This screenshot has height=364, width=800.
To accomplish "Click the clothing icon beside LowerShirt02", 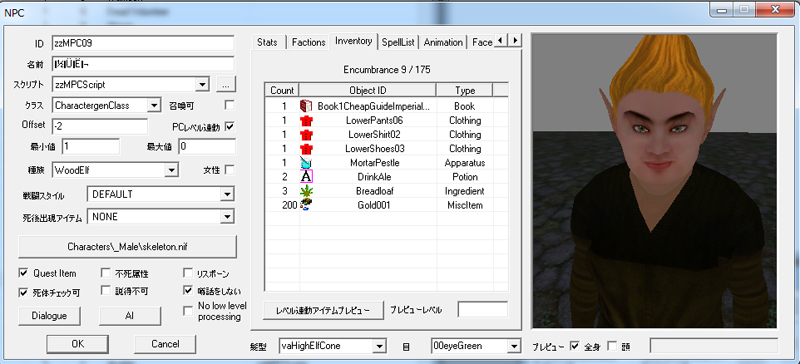I will [x=306, y=135].
